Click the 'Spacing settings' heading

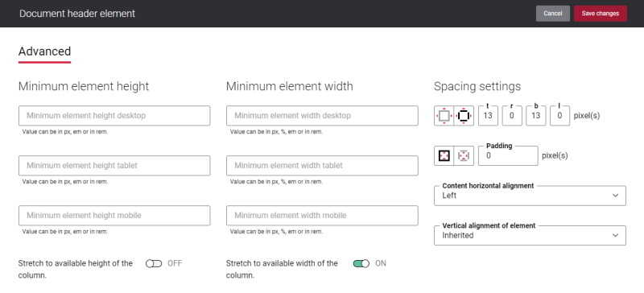tap(477, 86)
